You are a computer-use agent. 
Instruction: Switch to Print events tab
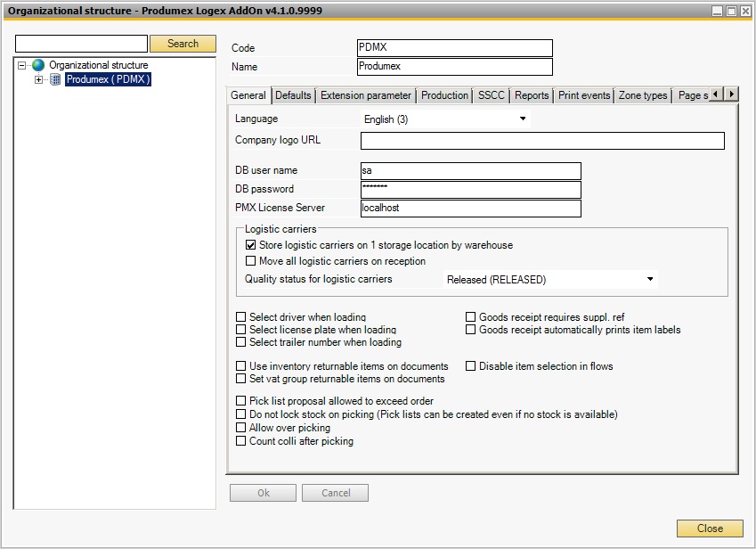click(584, 95)
